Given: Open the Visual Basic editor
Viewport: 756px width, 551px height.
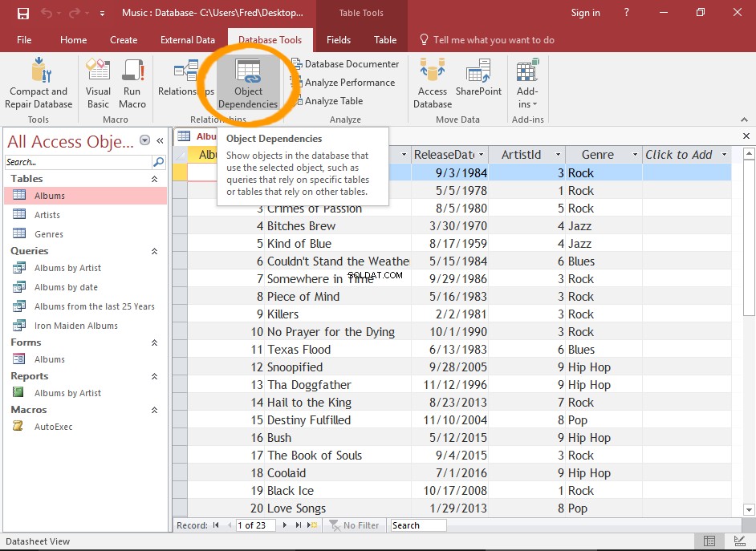Looking at the screenshot, I should coord(98,83).
